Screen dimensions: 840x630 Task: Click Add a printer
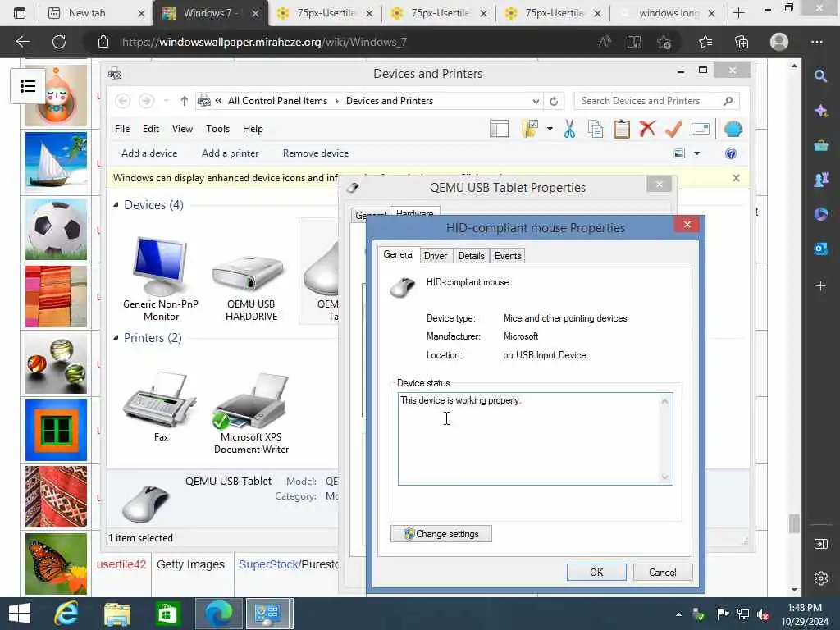point(230,153)
